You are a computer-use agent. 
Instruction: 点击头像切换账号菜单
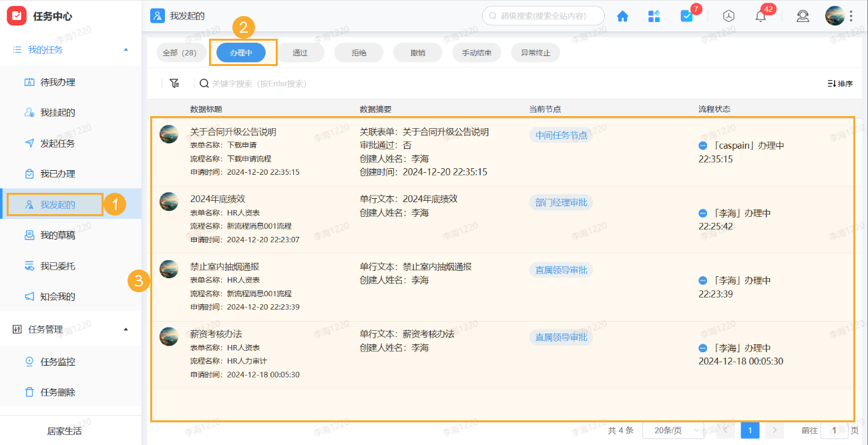click(x=835, y=15)
